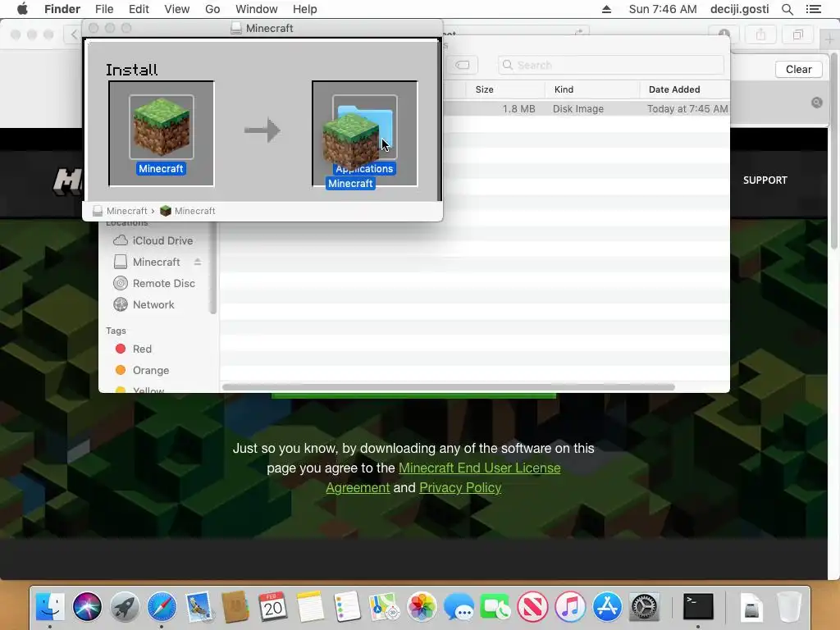840x630 pixels.
Task: Select Network in Finder sidebar
Action: click(144, 305)
